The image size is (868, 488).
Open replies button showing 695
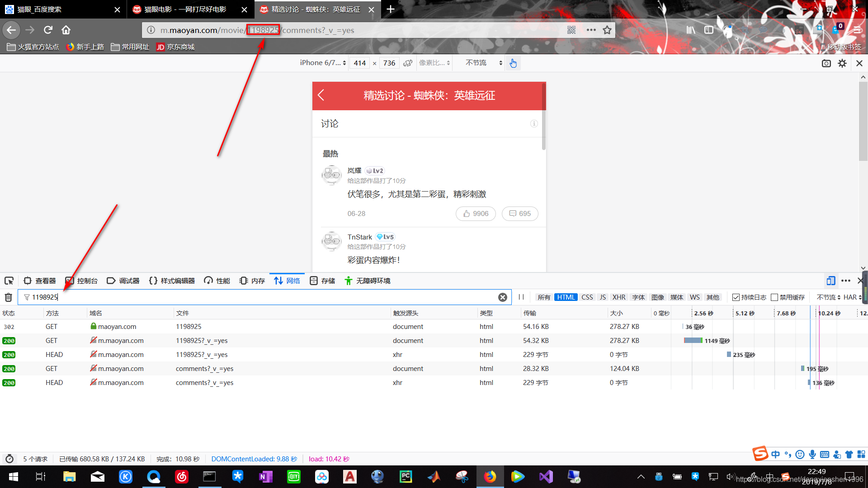tap(520, 214)
